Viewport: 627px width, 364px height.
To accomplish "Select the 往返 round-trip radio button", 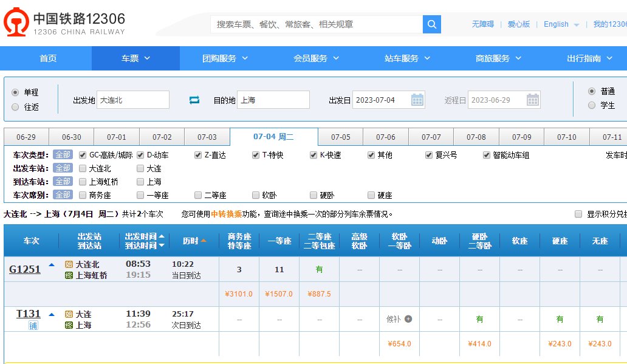I will [15, 107].
